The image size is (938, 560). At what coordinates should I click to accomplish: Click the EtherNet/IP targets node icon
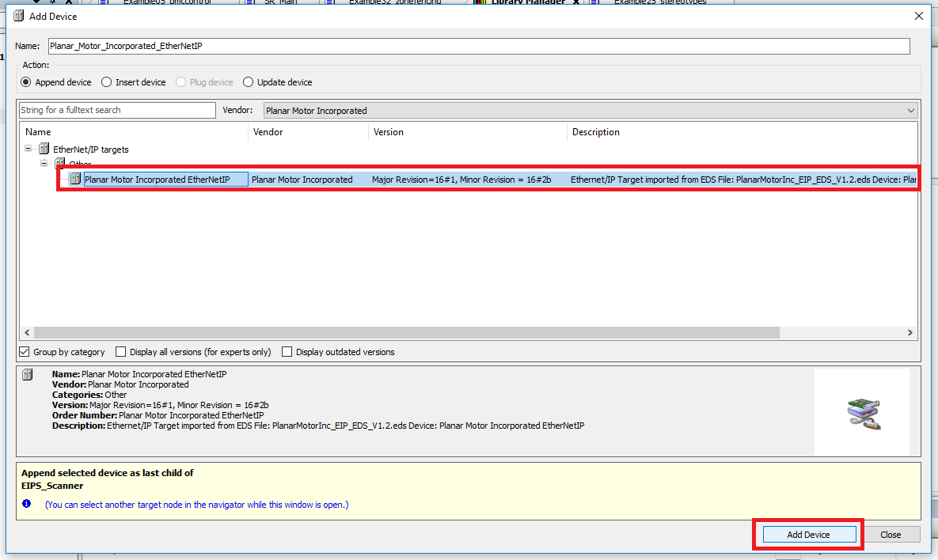(x=44, y=149)
